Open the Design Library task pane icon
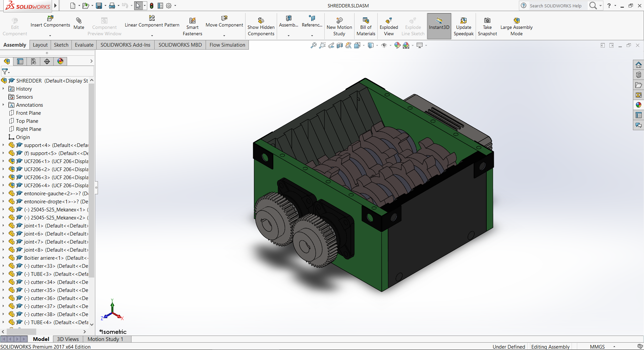 tap(639, 75)
